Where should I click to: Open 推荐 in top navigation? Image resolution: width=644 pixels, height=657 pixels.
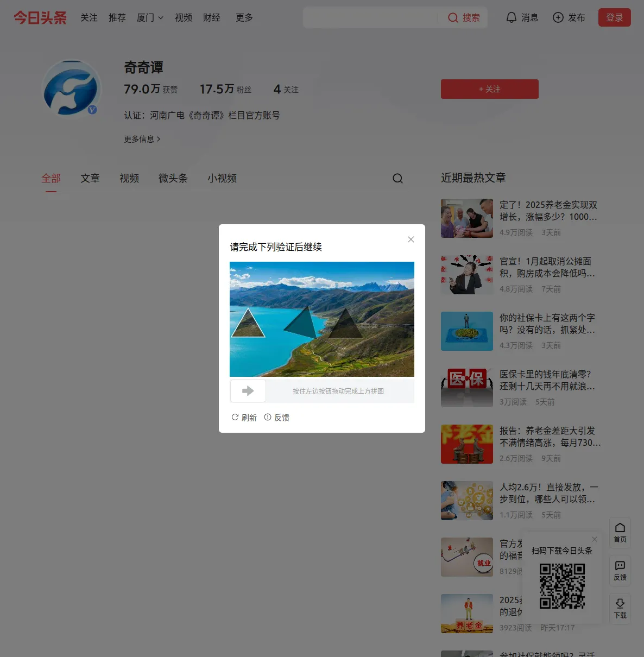(x=117, y=17)
